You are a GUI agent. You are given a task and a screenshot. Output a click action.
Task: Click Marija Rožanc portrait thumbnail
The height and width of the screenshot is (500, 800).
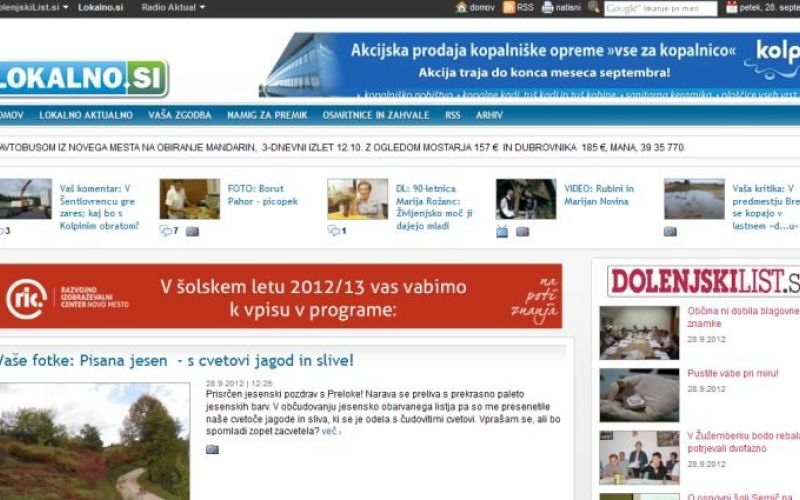coord(358,199)
